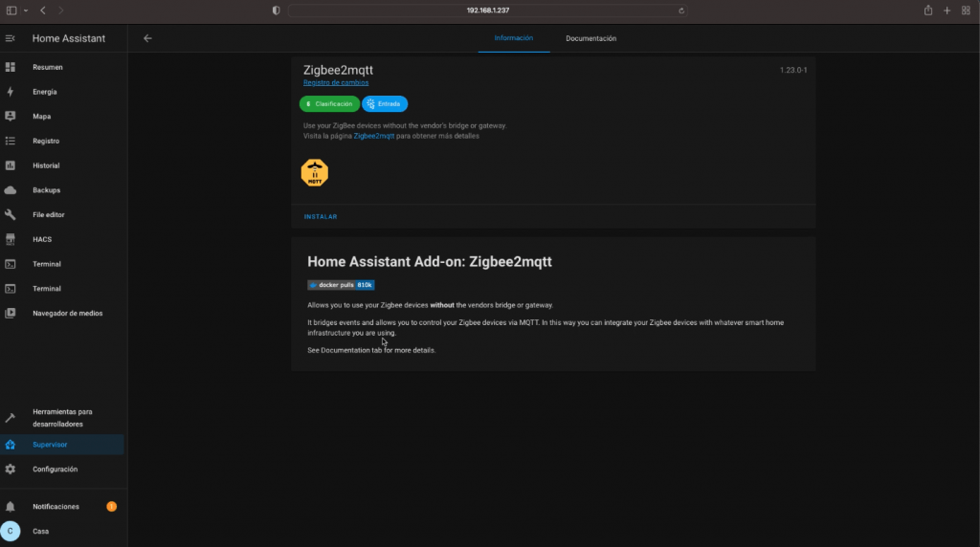
Task: Open Configuración settings gear
Action: (x=55, y=469)
